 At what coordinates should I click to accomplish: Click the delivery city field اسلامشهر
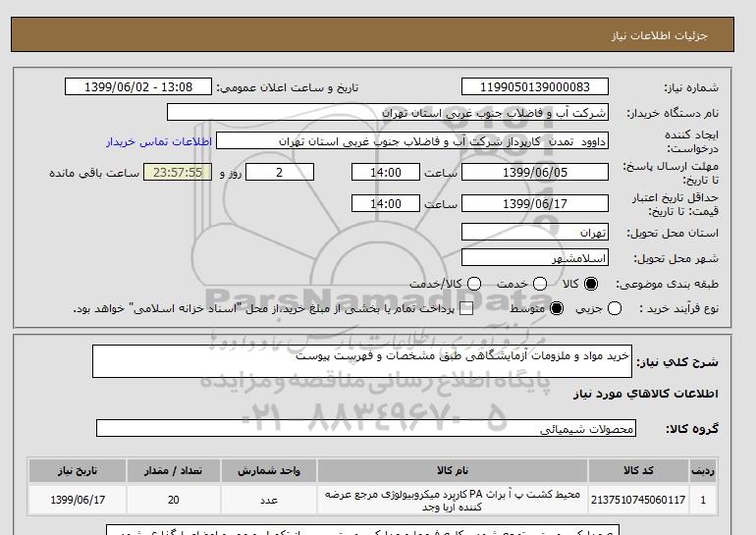point(535,258)
